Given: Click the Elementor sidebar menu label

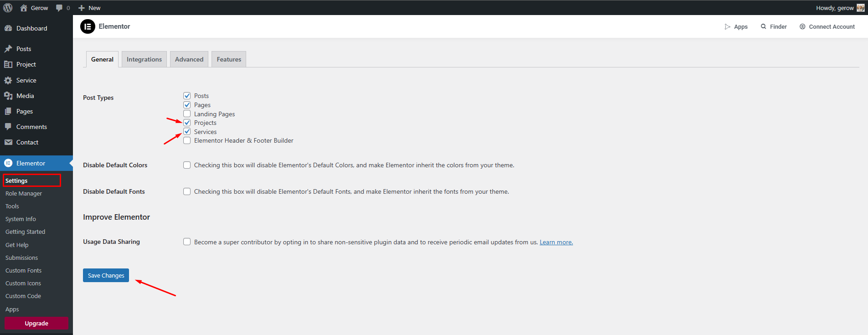Looking at the screenshot, I should [31, 163].
